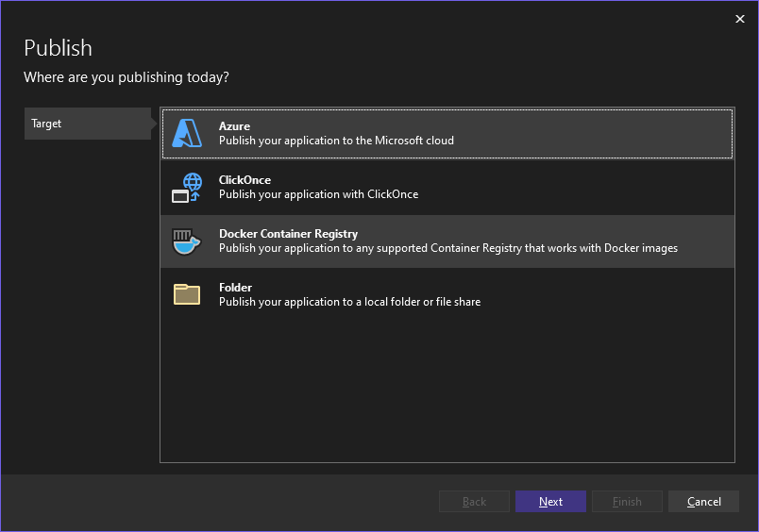Click "Publish your application to the Microsoft cloud"

[x=336, y=141]
